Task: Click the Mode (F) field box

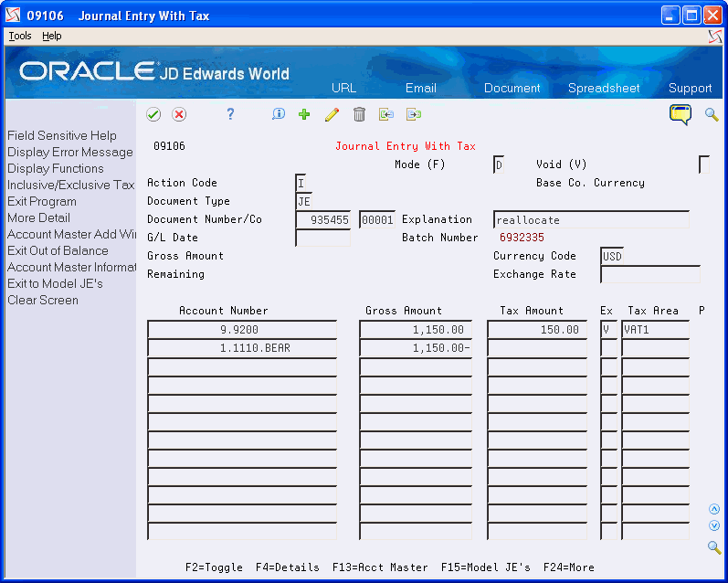Action: pyautogui.click(x=499, y=164)
